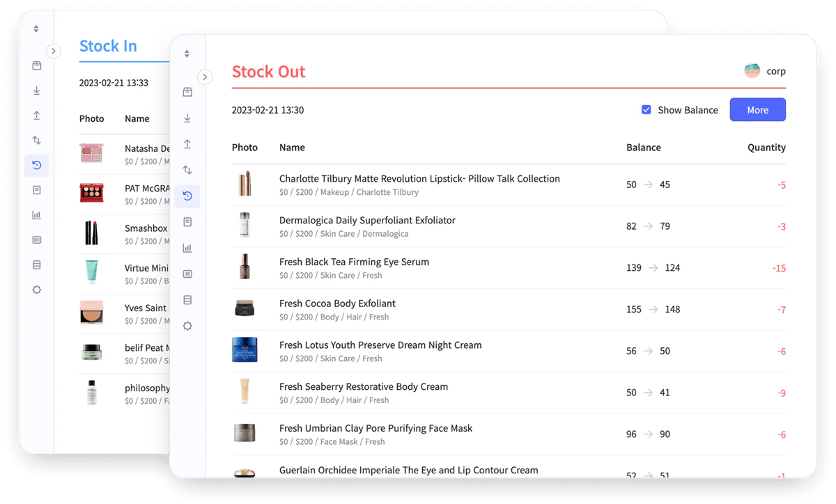Uncheck Show Balance in Stock Out header
This screenshot has width=836, height=504.
click(x=647, y=109)
